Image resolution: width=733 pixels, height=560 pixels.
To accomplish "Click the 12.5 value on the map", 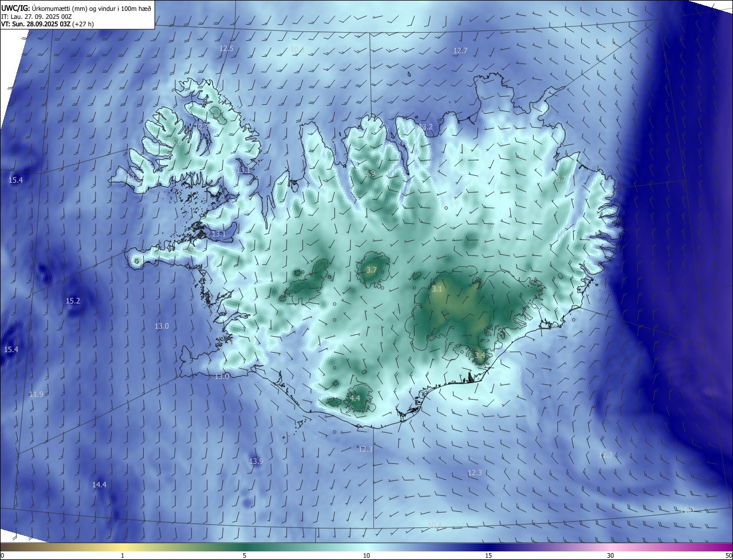I will point(227,49).
